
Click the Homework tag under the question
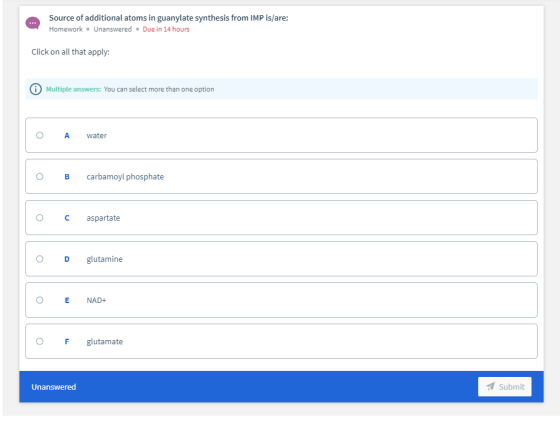coord(66,29)
